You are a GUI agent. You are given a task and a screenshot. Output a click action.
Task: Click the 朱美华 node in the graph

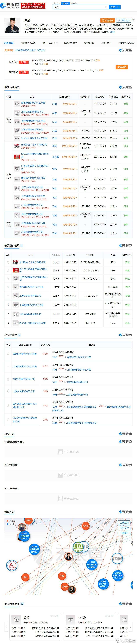(65, 586)
